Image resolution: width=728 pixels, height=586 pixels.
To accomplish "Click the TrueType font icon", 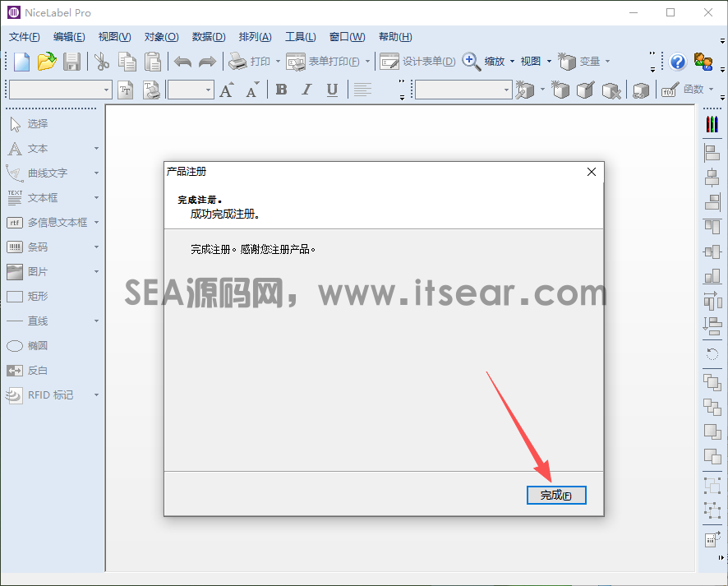I will coord(126,90).
